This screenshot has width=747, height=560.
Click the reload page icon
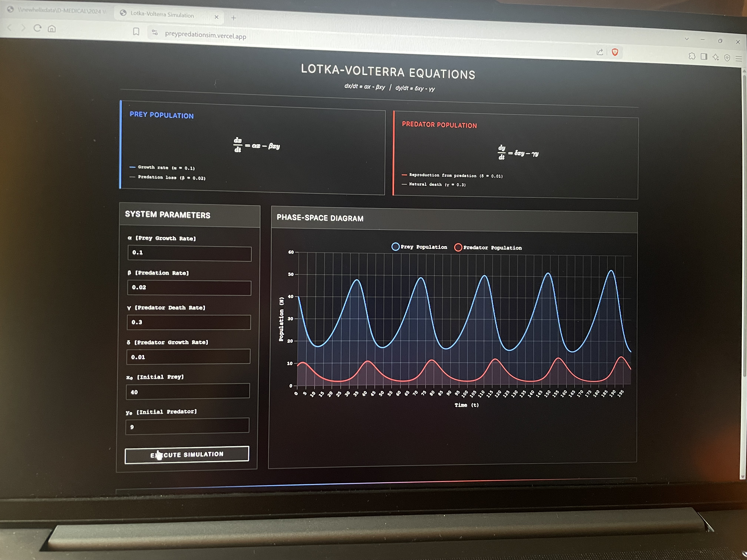pyautogui.click(x=37, y=28)
